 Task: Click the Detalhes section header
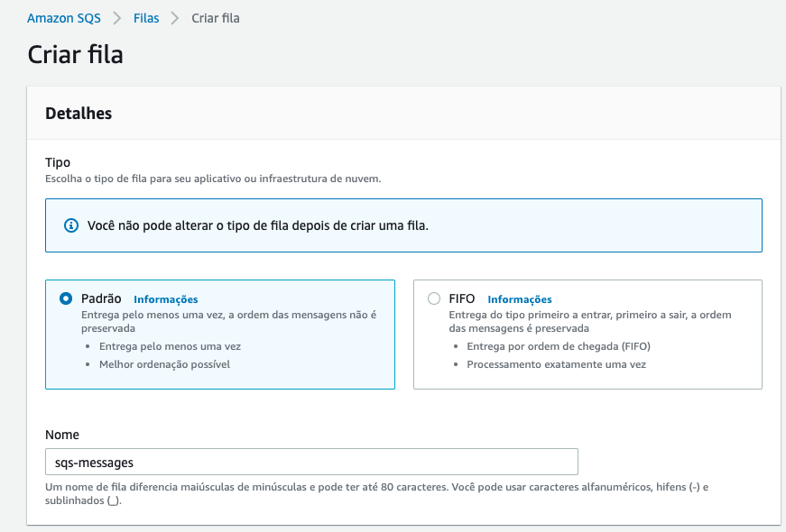[x=79, y=114]
